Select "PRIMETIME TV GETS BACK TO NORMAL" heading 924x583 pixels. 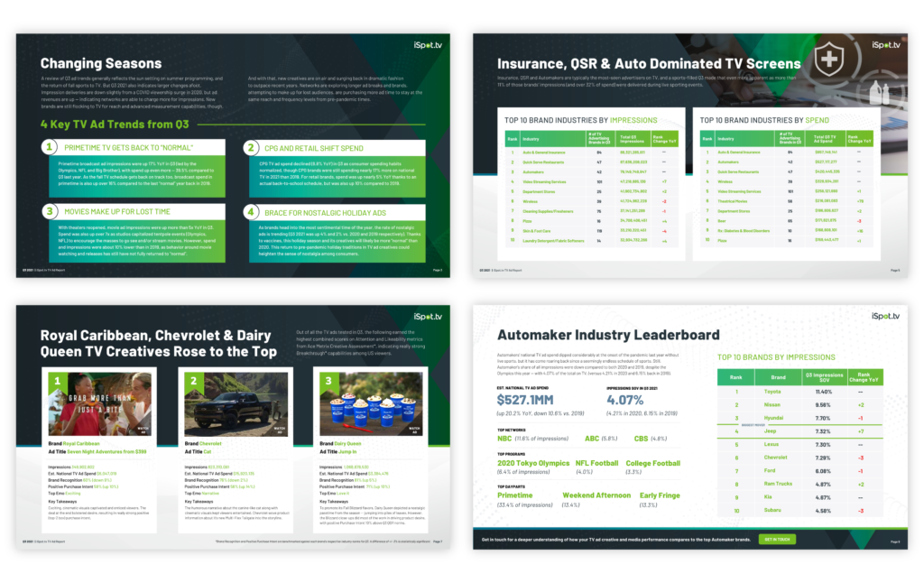coord(128,147)
